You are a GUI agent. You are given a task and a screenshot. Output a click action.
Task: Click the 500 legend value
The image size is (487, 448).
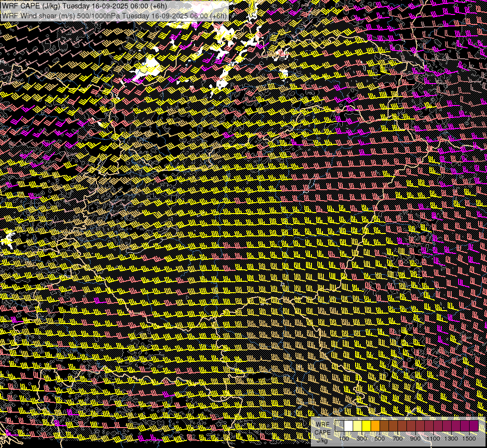(x=380, y=439)
